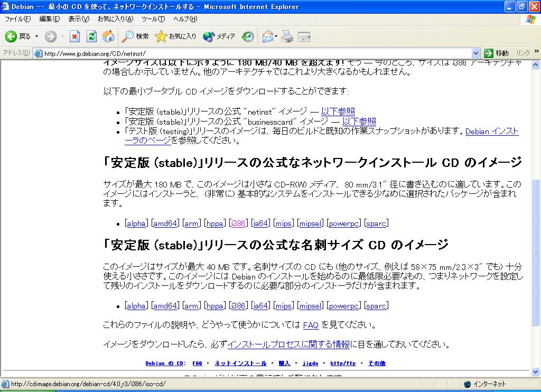Click alpha link under netinst images
The height and width of the screenshot is (392, 541).
tap(136, 223)
